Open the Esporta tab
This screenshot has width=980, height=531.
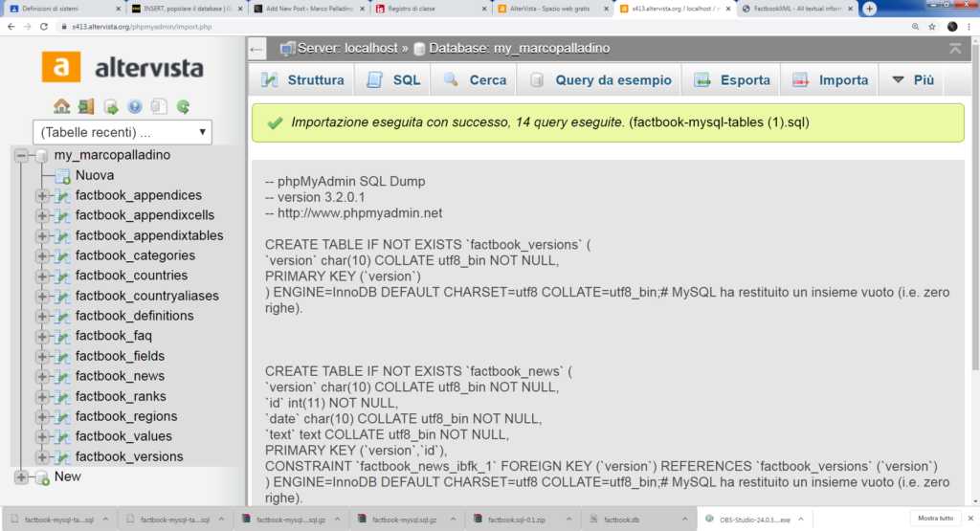pos(733,80)
